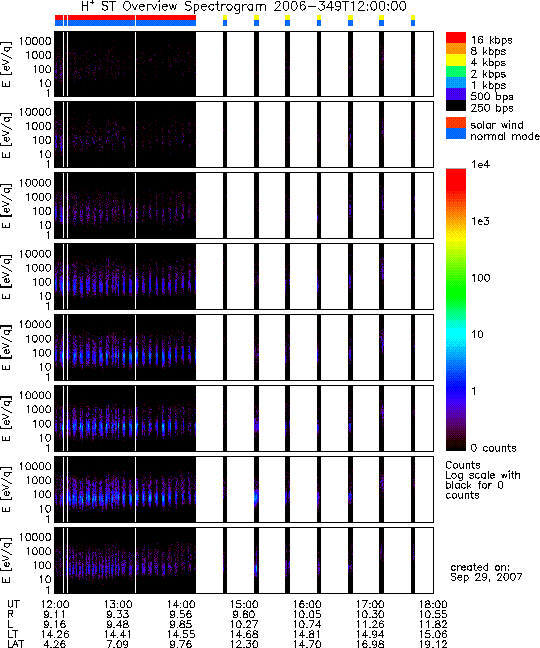This screenshot has height=648, width=540.
Task: Click the red 16 kbps legend swatch
Action: (456, 38)
